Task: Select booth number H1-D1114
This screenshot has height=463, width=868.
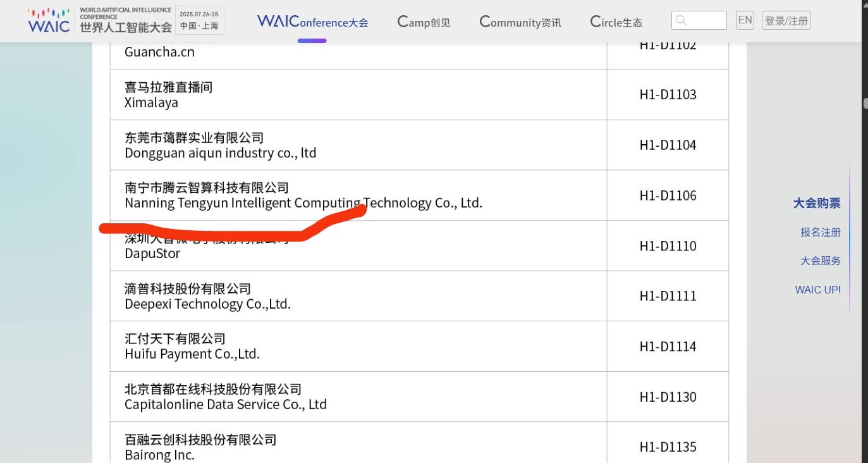Action: point(668,347)
